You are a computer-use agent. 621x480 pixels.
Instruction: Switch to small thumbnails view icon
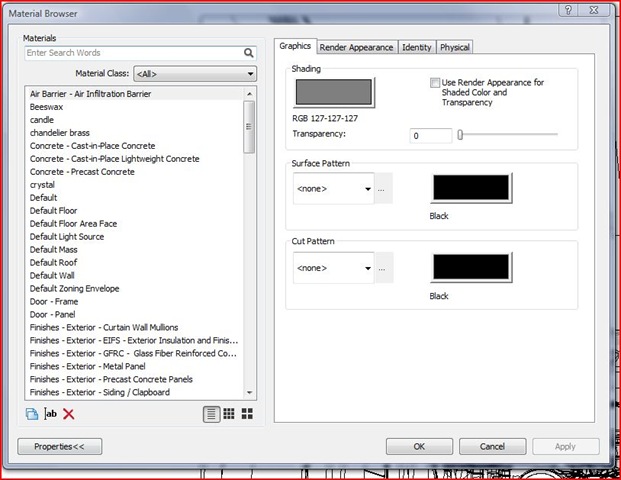[x=229, y=414]
